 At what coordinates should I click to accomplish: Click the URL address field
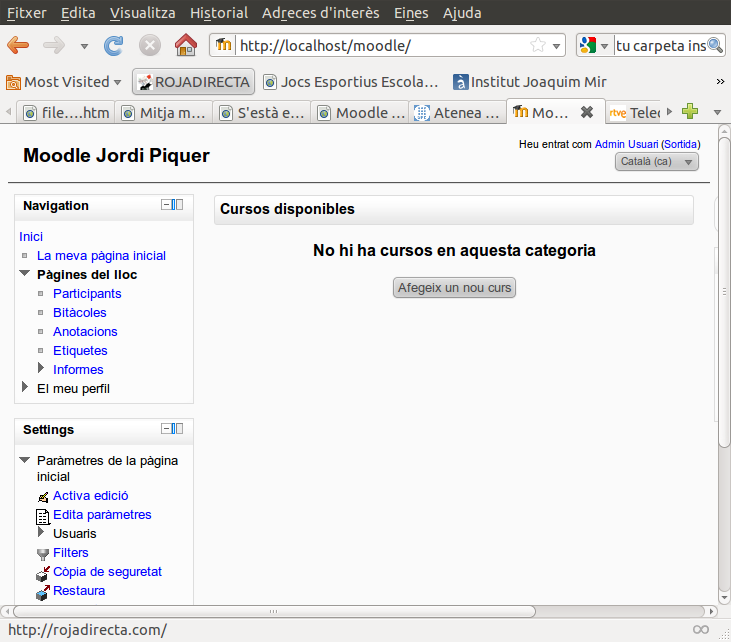tap(380, 45)
